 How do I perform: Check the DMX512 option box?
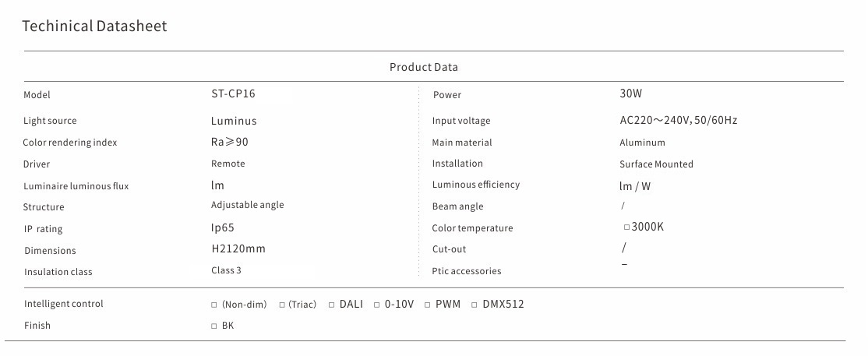tap(475, 305)
